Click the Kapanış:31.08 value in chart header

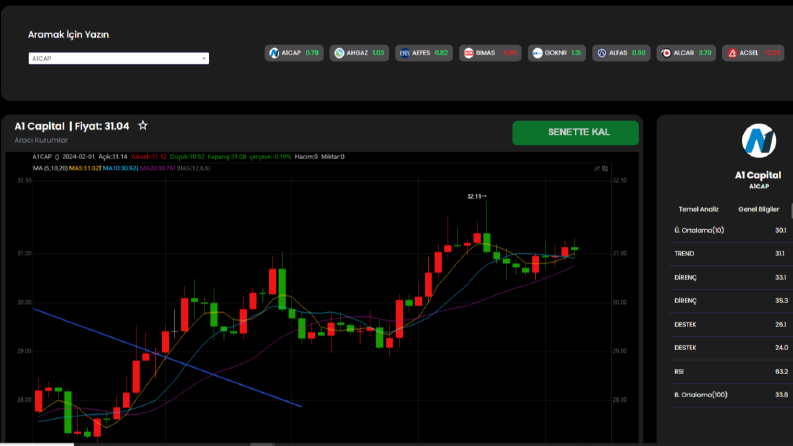coord(227,157)
